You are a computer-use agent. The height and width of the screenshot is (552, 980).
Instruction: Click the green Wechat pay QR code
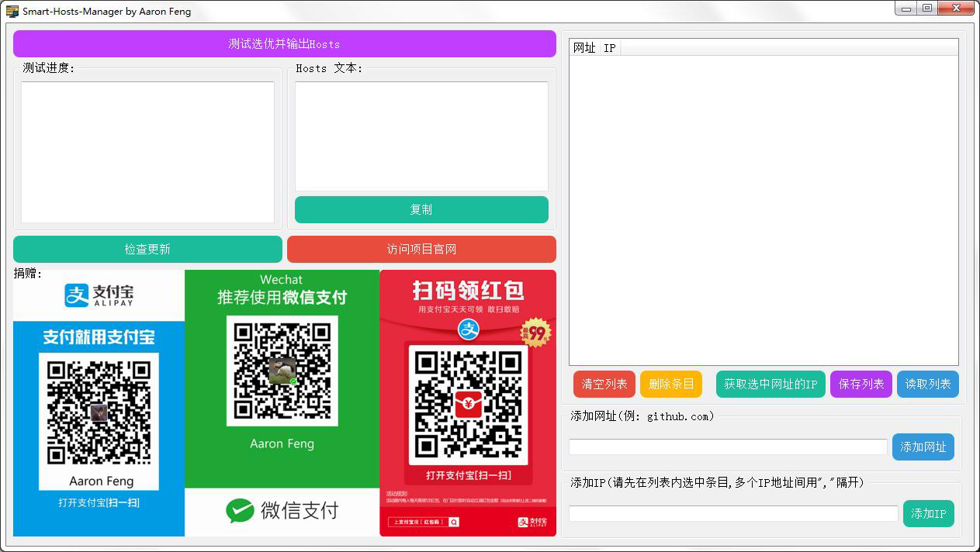pos(282,371)
